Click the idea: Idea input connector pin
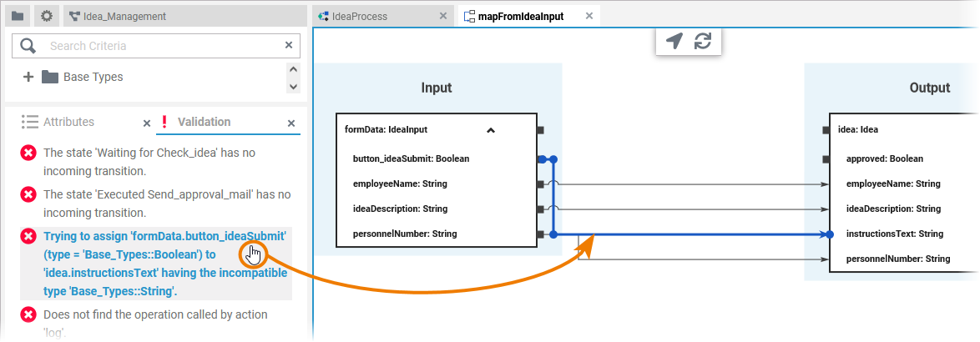This screenshot has height=342, width=980. coord(826,130)
